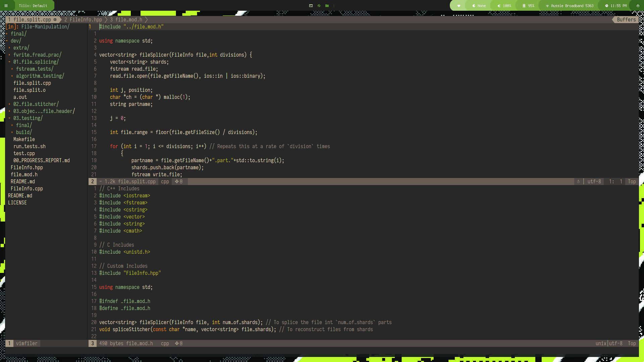Open Makefile in file tree
The height and width of the screenshot is (362, 644).
(x=24, y=139)
